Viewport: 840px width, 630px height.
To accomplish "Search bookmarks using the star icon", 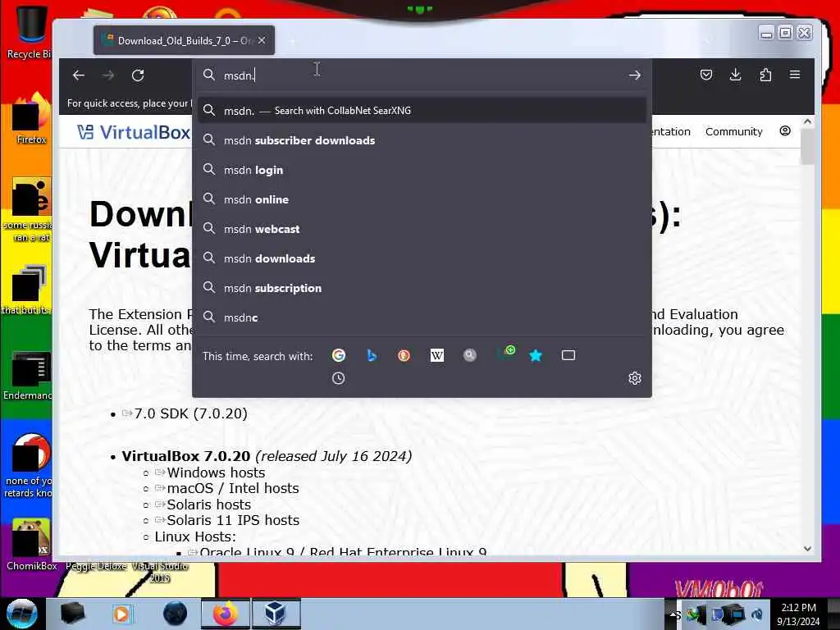I will (x=536, y=355).
